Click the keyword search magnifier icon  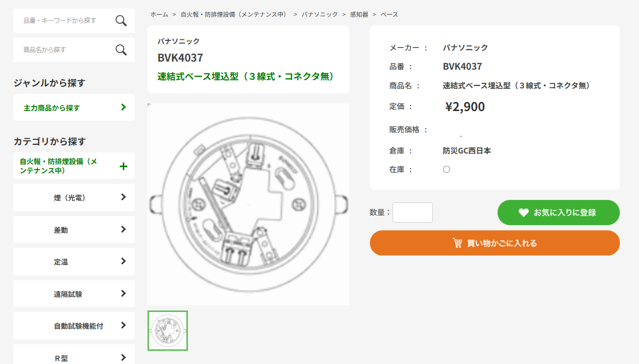click(121, 21)
